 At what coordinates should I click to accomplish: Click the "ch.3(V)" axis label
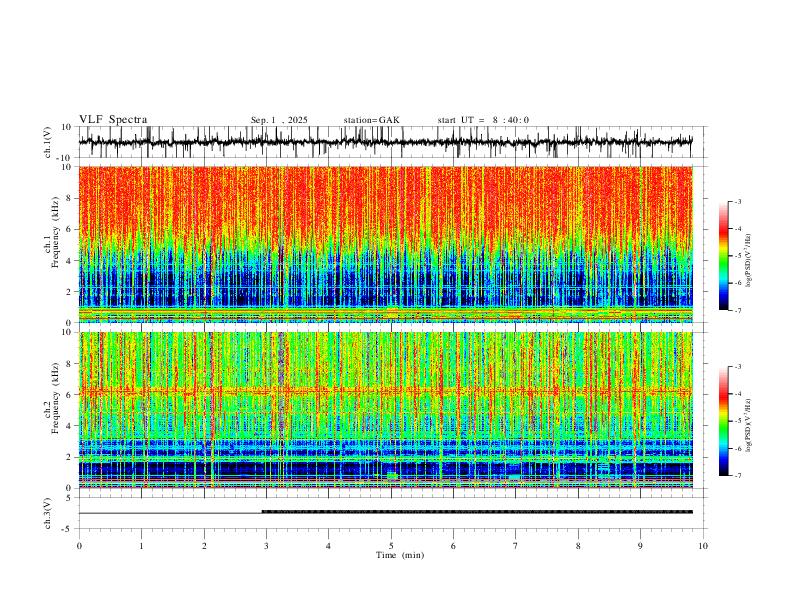[48, 513]
